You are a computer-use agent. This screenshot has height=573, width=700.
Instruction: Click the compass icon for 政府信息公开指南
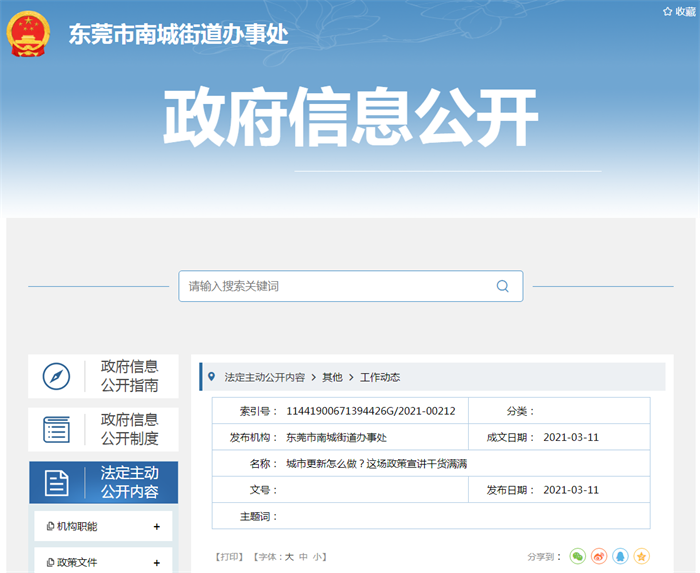click(57, 377)
